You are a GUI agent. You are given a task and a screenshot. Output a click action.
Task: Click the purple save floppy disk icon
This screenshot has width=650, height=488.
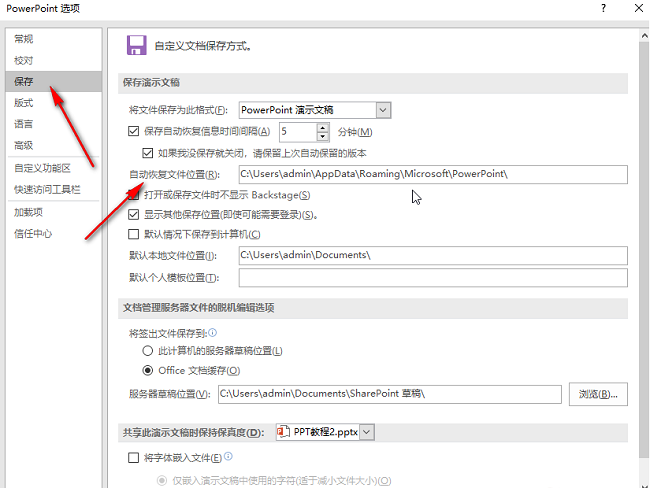136,45
